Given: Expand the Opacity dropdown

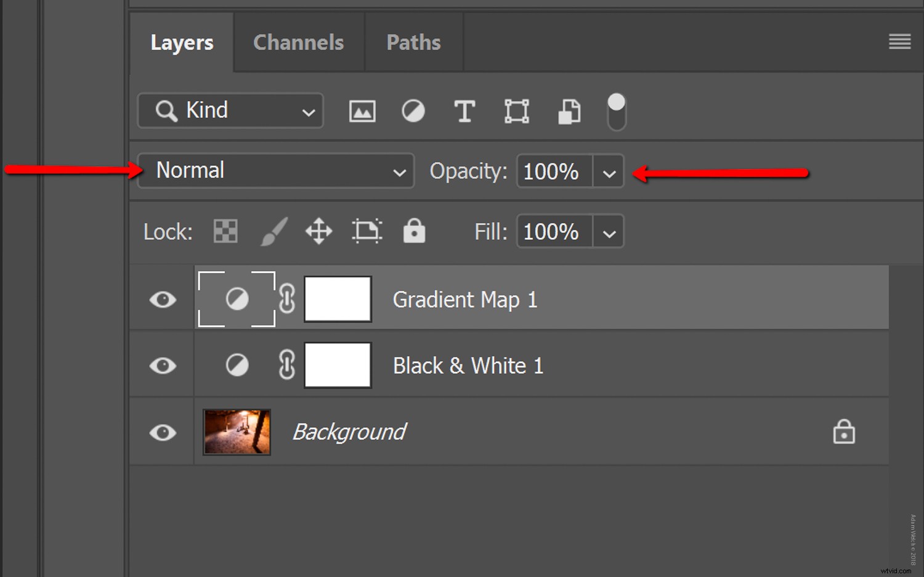Looking at the screenshot, I should coord(609,171).
